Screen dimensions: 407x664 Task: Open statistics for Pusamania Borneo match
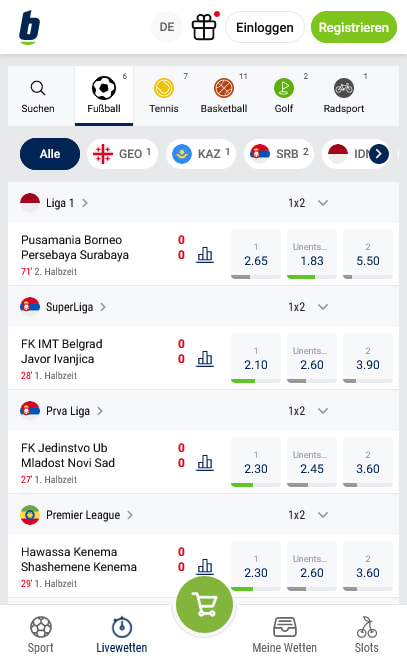click(205, 255)
